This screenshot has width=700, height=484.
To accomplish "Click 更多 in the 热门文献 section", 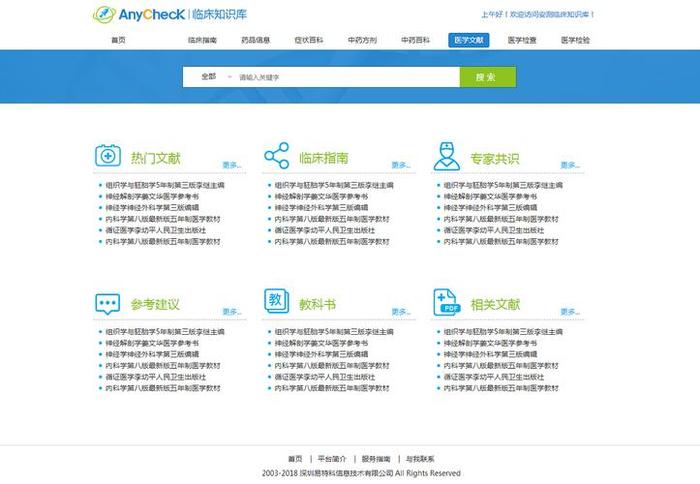I will click(232, 165).
